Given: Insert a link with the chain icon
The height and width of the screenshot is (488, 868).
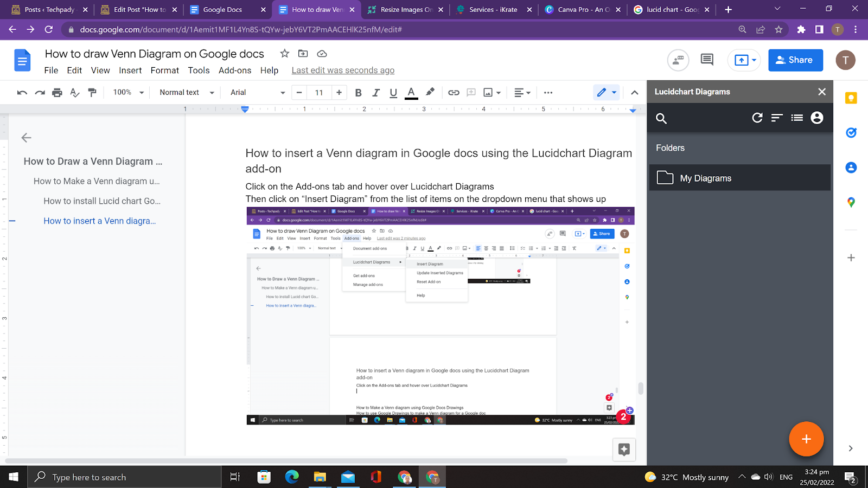Looking at the screenshot, I should 454,93.
